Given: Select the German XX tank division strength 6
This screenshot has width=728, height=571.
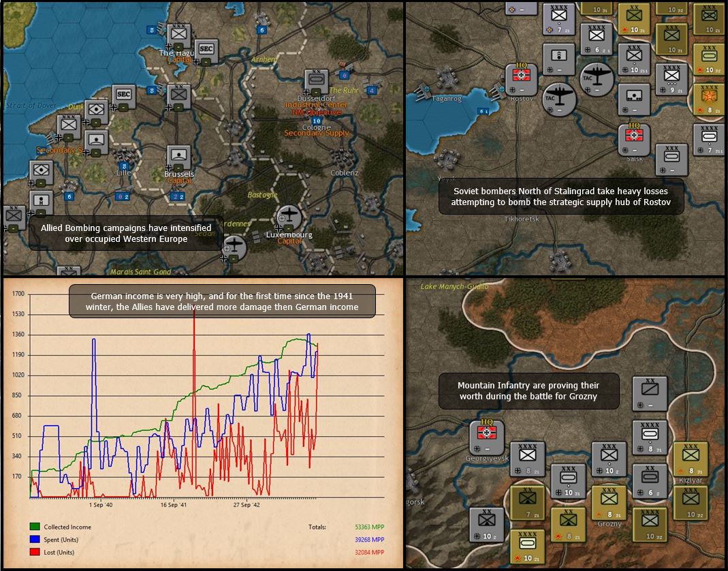Looking at the screenshot, I should (x=650, y=481).
